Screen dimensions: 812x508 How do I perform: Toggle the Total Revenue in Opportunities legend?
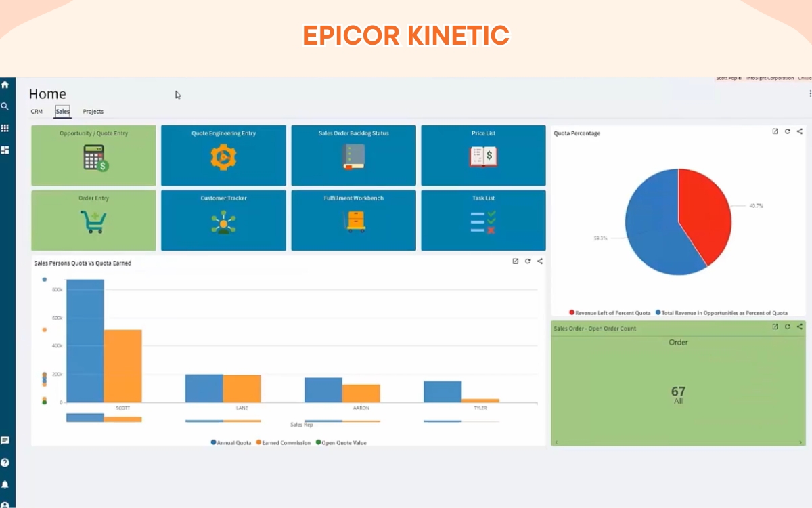[721, 312]
